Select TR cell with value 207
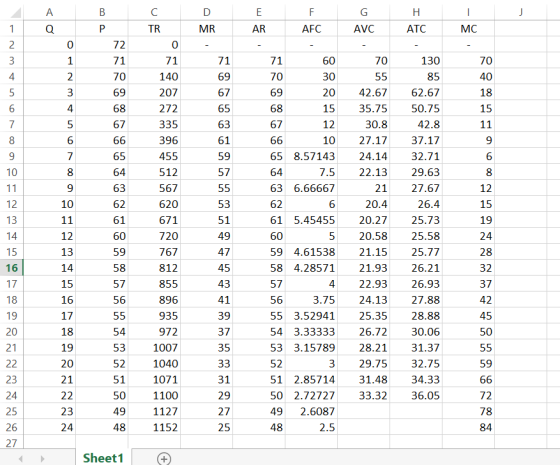The image size is (560, 465). pyautogui.click(x=154, y=92)
